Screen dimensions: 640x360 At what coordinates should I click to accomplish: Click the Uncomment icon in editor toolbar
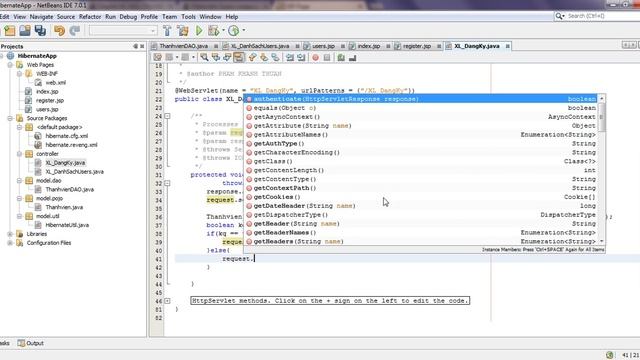(x=352, y=58)
